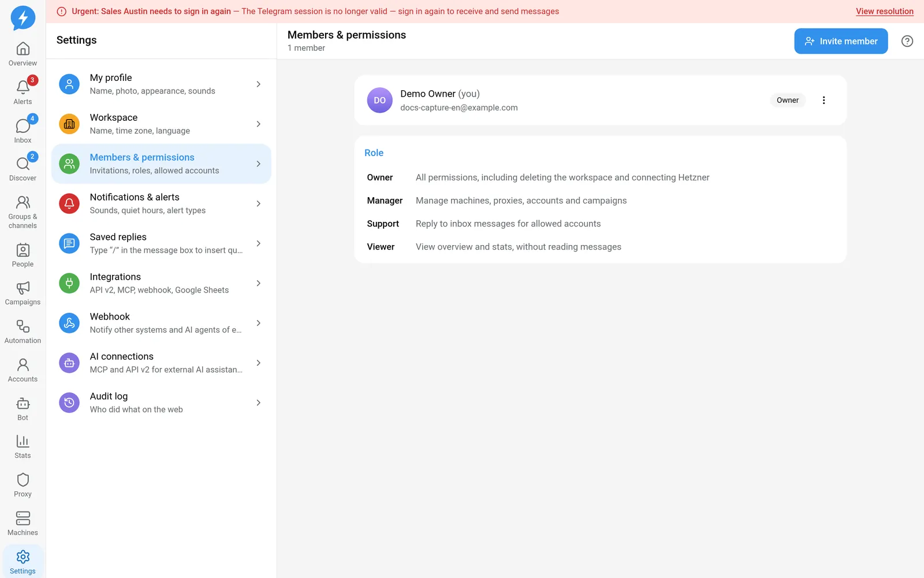Screen dimensions: 924x578
Task: Click the Invite member button
Action: click(841, 41)
